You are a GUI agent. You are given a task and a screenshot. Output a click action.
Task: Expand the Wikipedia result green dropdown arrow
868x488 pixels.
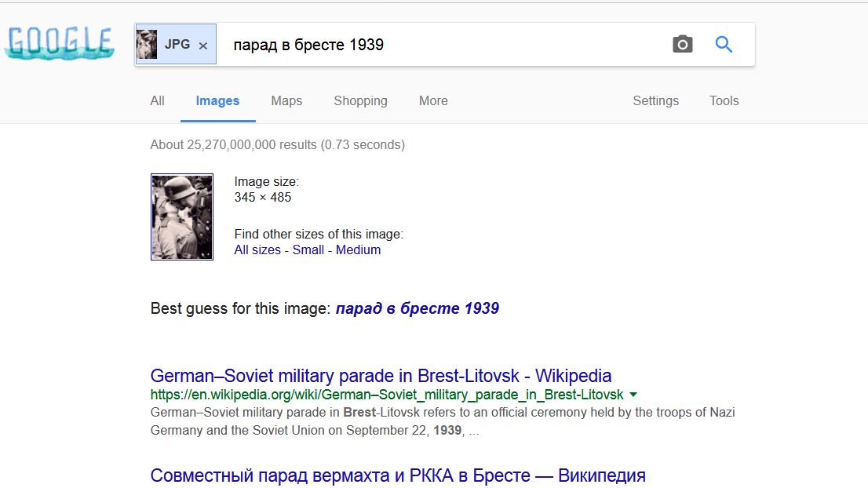click(633, 395)
